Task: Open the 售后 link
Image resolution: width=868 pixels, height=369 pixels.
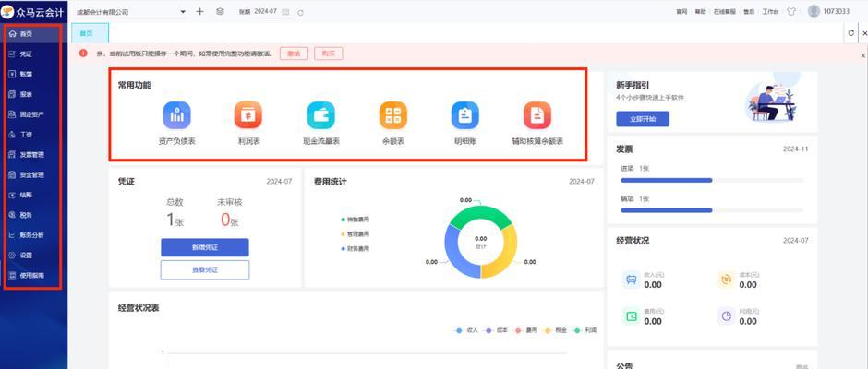Action: (749, 12)
